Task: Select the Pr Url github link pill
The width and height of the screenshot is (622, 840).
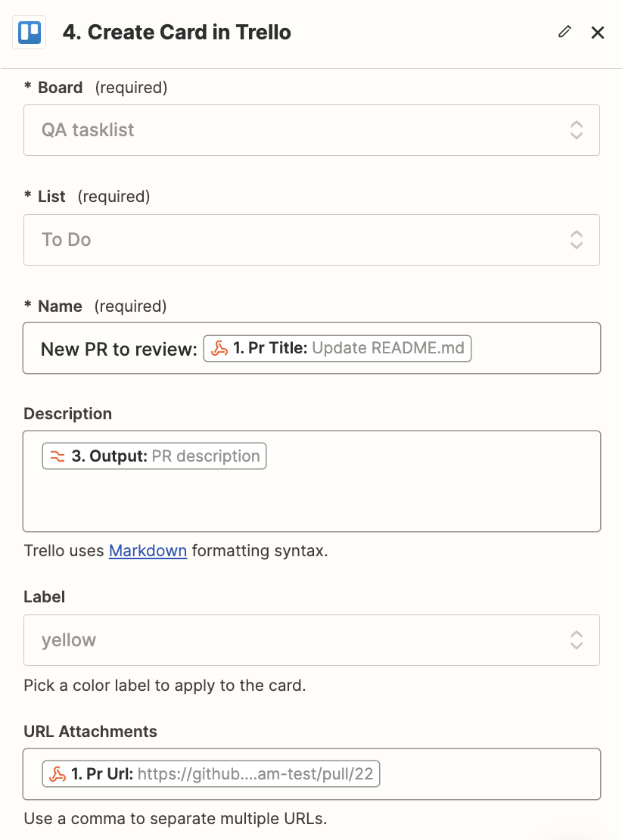Action: 255,774
